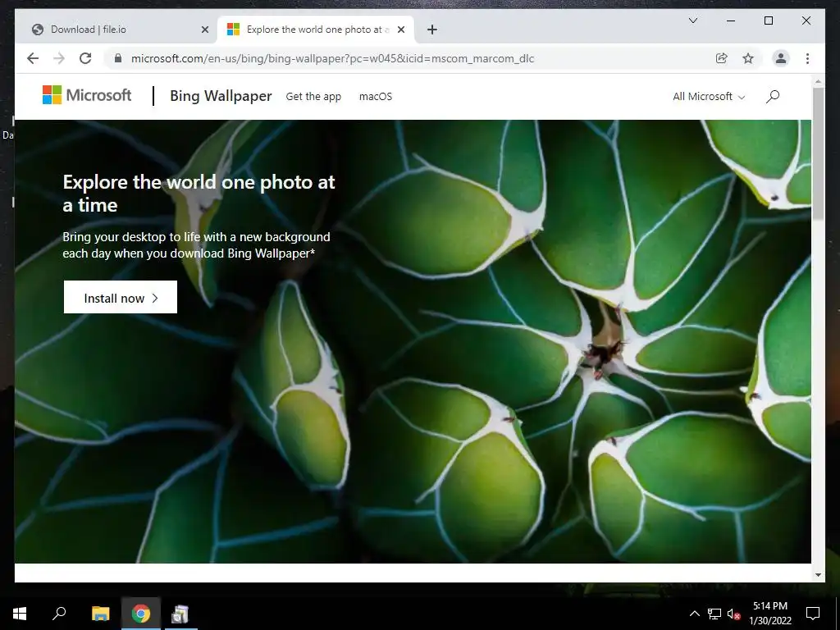This screenshot has width=840, height=630.
Task: Open Chrome's three-dot menu
Action: tap(807, 58)
